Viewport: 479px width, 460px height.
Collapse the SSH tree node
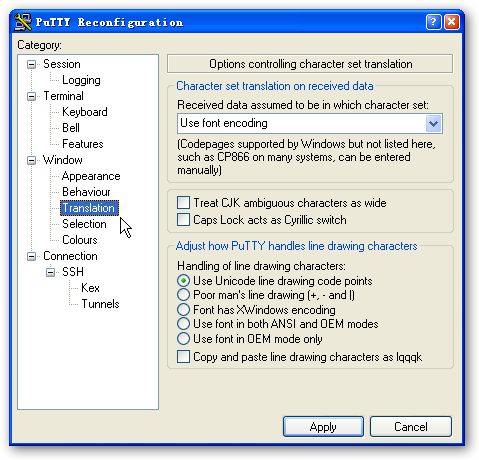tap(50, 272)
